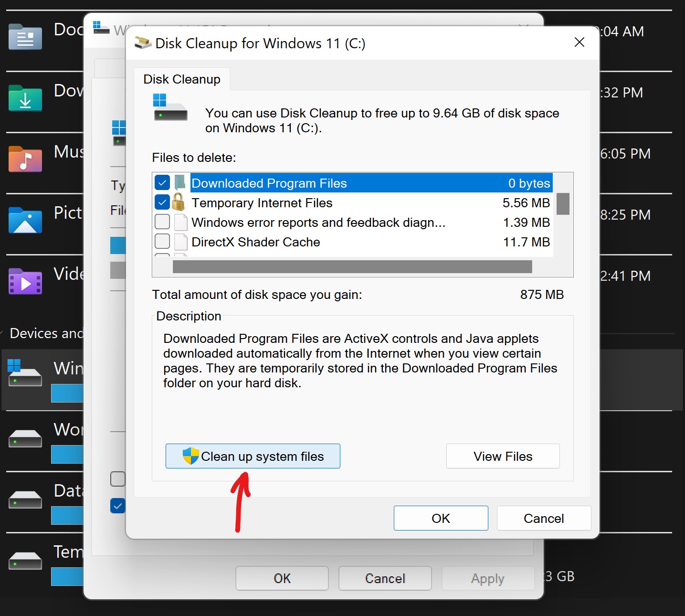Select the Data drive icon in File Explorer
This screenshot has height=616, width=685.
25,499
